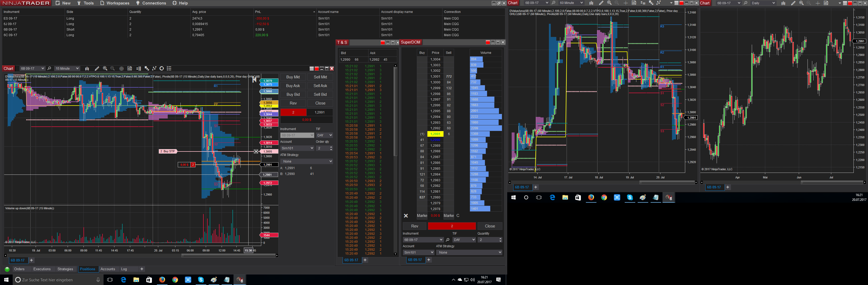Select the pencil drawing tool in Daily chart
This screenshot has width=868, height=285.
pyautogui.click(x=793, y=3)
